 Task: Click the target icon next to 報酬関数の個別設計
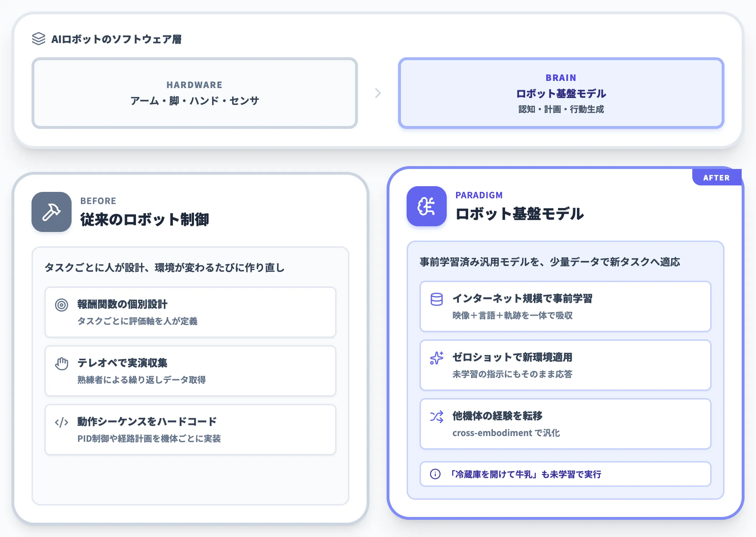[62, 305]
